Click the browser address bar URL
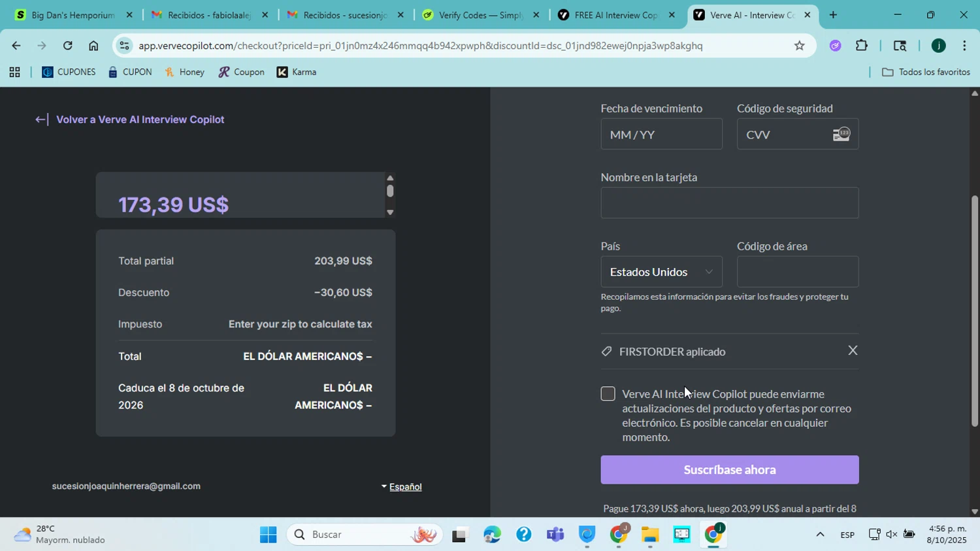 coord(421,46)
